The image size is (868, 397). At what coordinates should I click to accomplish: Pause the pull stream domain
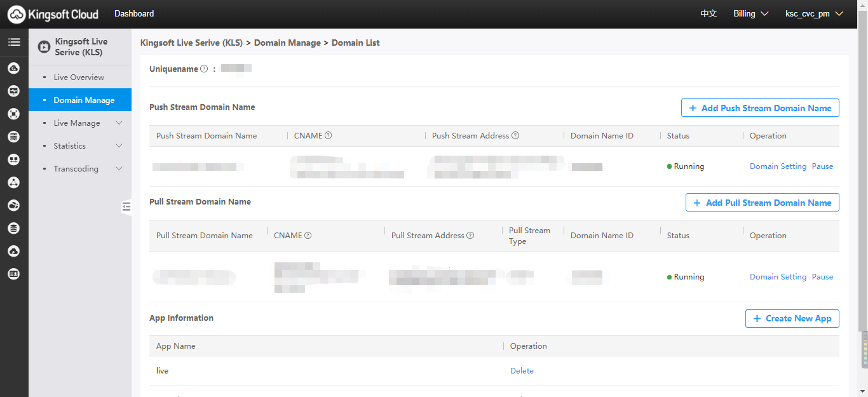click(x=822, y=277)
